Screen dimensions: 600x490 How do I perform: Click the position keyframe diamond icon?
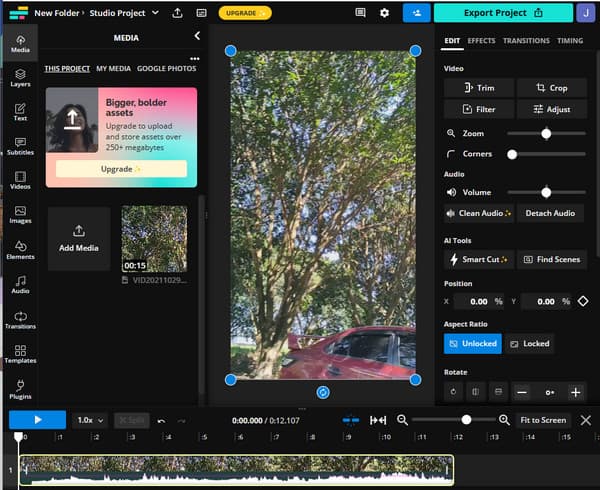pos(583,301)
